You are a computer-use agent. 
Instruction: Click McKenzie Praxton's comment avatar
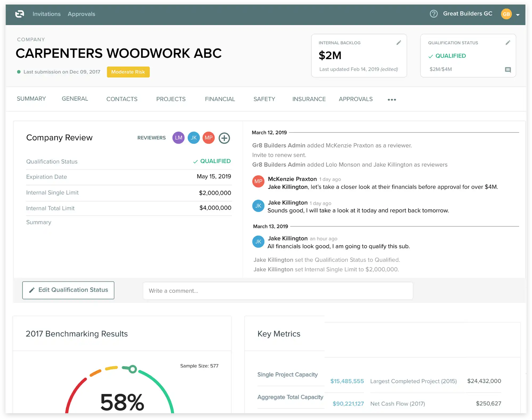coord(258,182)
